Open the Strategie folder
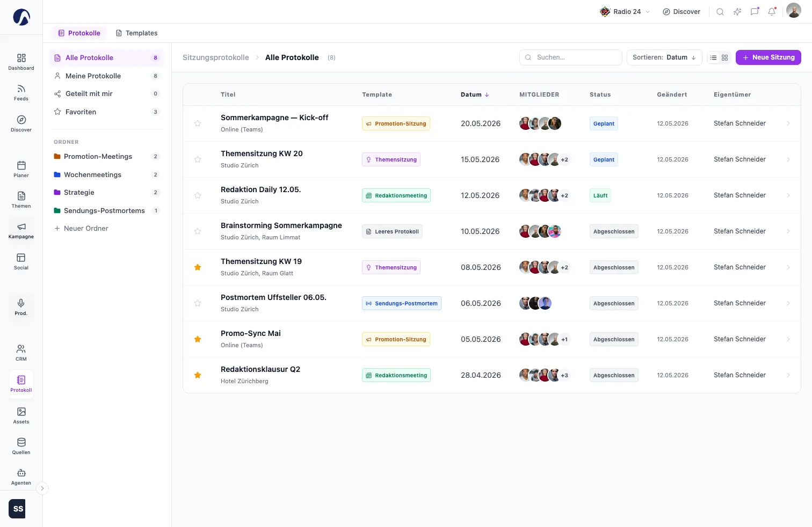Screen dimensions: 812x527 [107, 193]
